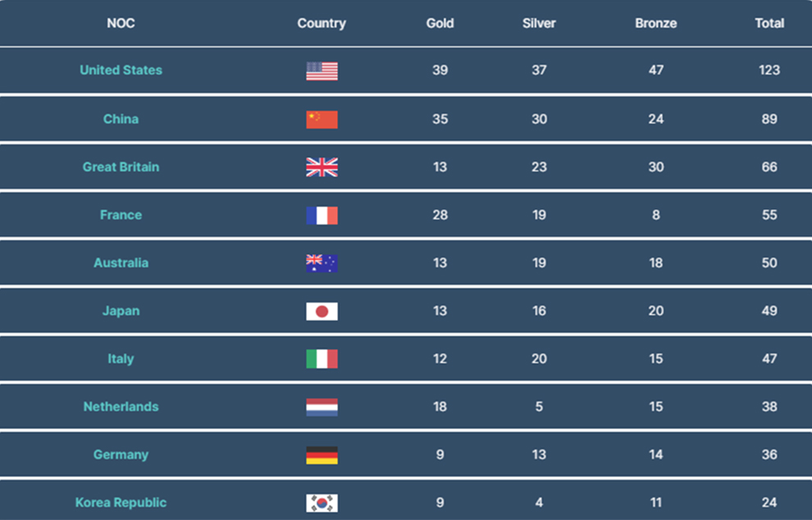Open the Korea Republic link

121,503
